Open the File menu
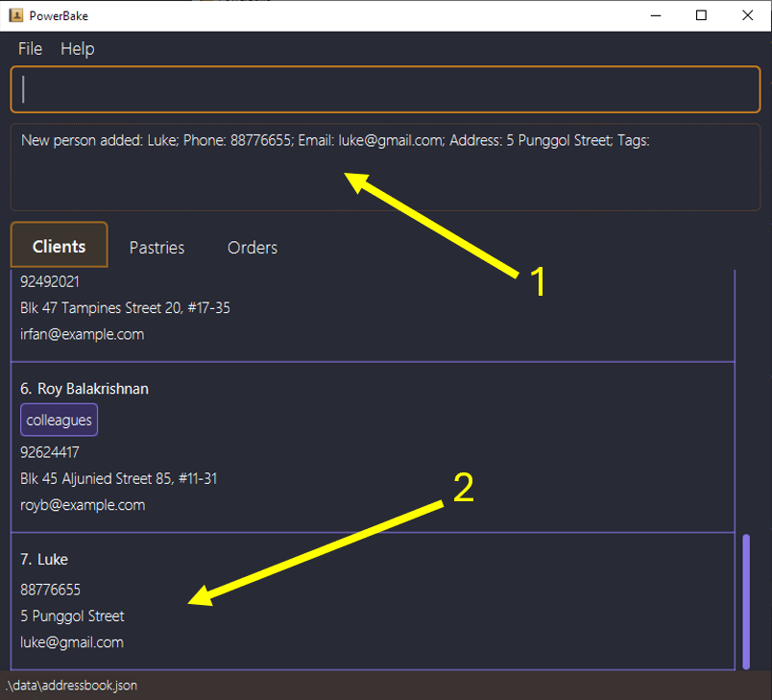The image size is (772, 700). point(30,49)
